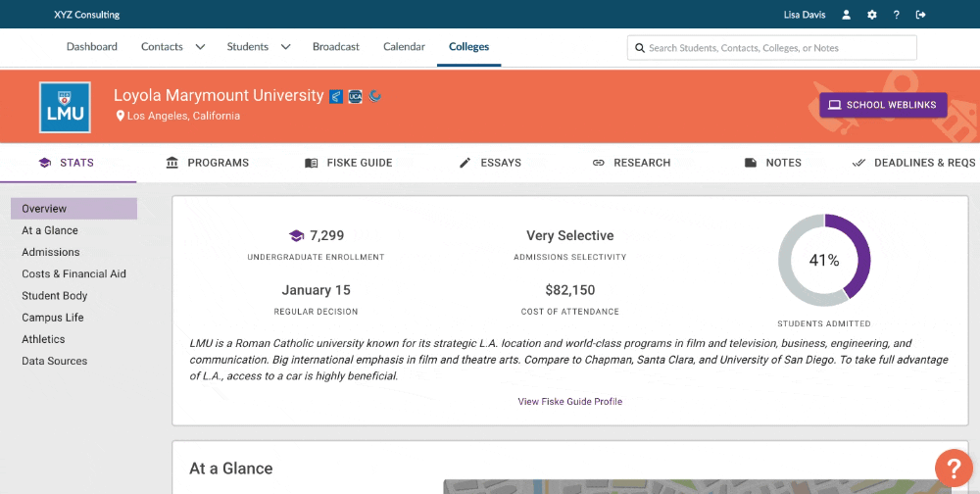Screen dimensions: 980x494
Task: Click the double-check icon on Deadlines & Reqs
Action: 858,163
